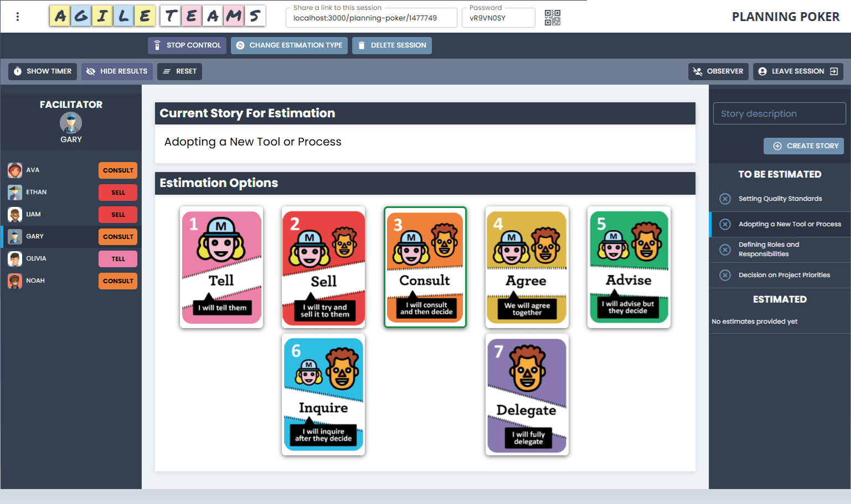Leave the current session
This screenshot has width=851, height=504.
coord(798,71)
